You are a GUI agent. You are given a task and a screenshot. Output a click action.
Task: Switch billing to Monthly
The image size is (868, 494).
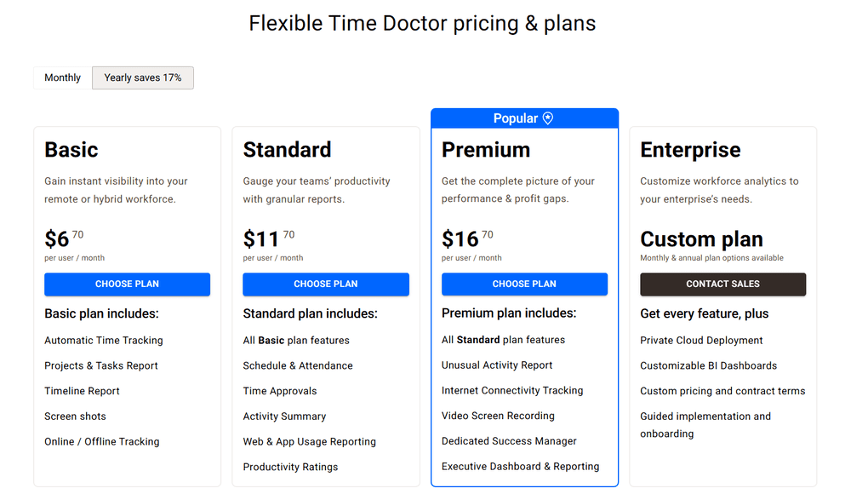[x=61, y=78]
